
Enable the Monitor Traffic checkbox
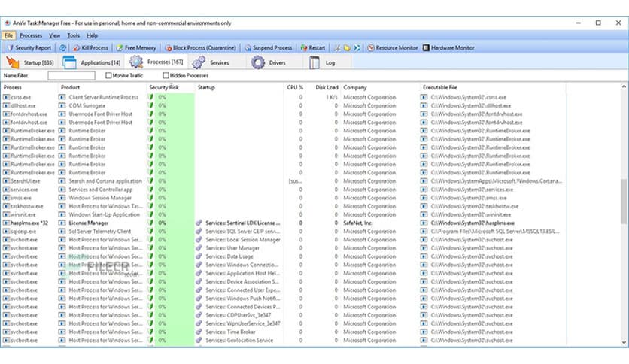coord(109,76)
